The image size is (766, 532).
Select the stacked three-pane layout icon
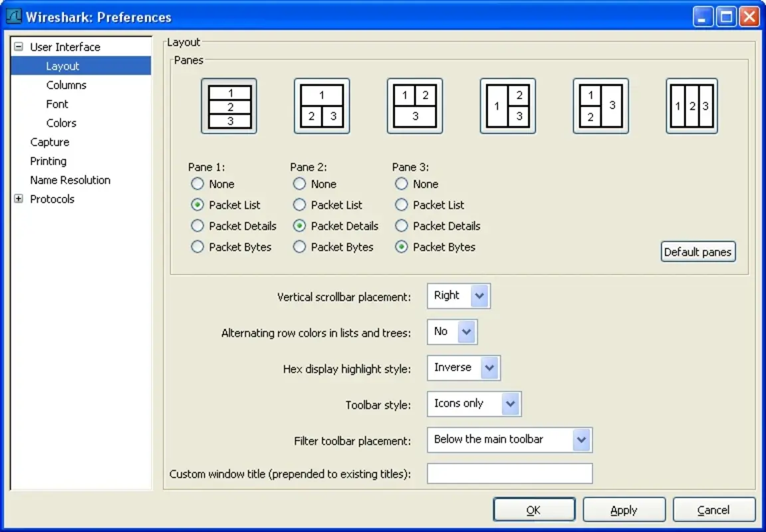tap(229, 105)
